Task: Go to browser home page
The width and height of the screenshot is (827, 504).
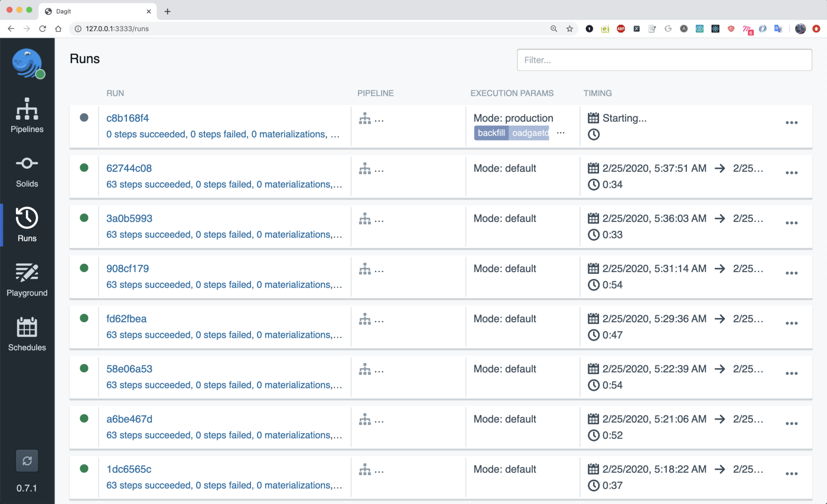Action: click(x=58, y=28)
